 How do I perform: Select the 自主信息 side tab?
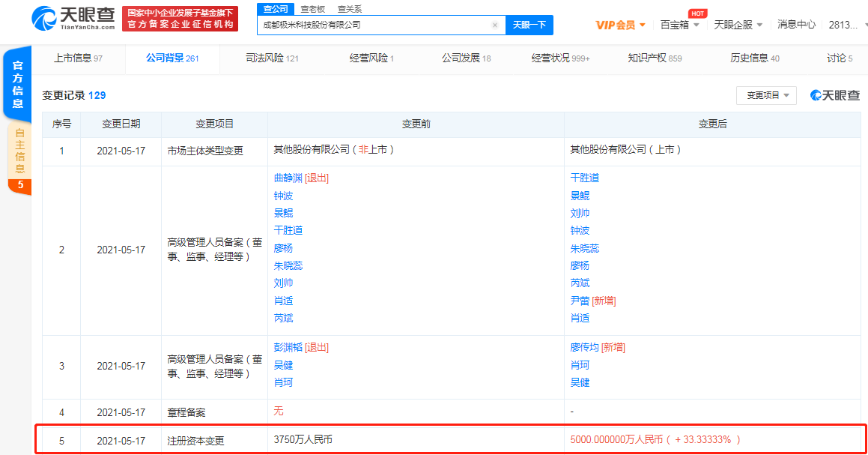[x=20, y=151]
